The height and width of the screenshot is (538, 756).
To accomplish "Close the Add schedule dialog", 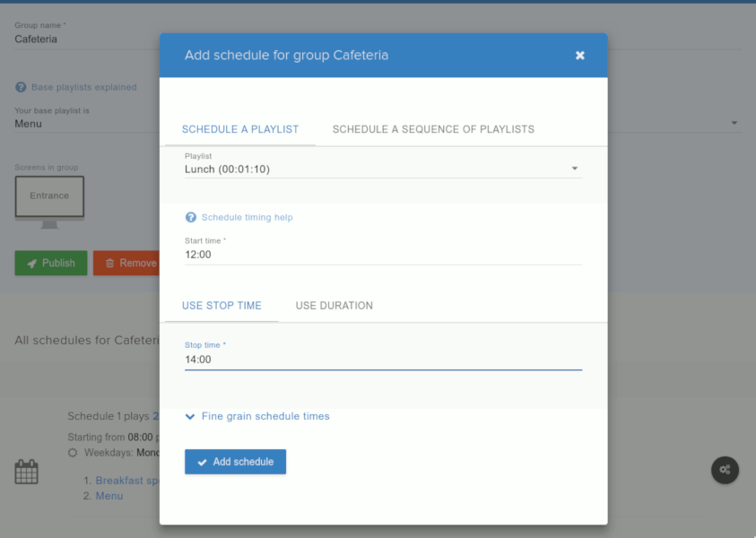I will click(x=580, y=56).
